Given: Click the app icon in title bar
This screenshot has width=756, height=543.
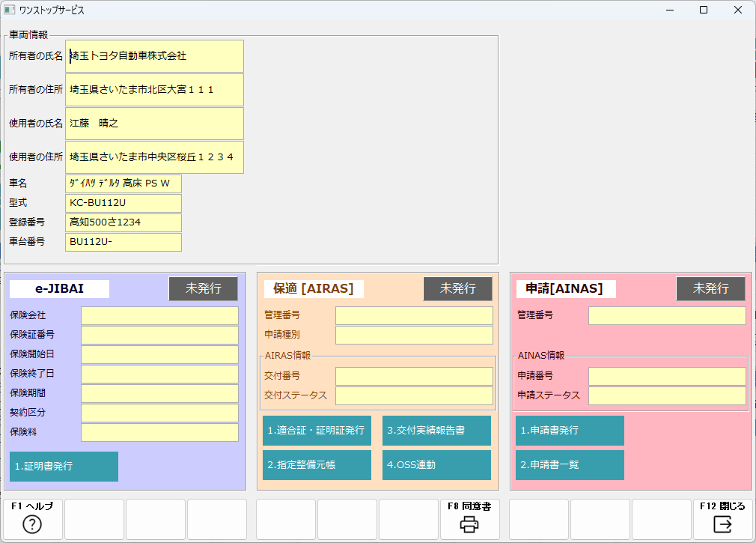Looking at the screenshot, I should [10, 10].
